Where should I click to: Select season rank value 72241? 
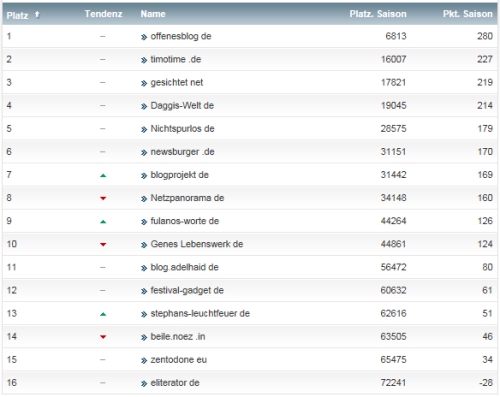394,383
